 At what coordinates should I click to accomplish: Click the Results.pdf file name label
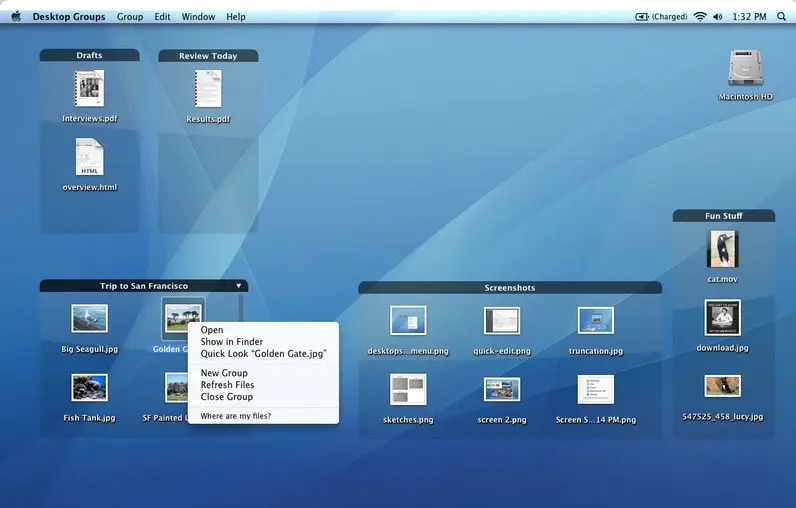pyautogui.click(x=208, y=119)
